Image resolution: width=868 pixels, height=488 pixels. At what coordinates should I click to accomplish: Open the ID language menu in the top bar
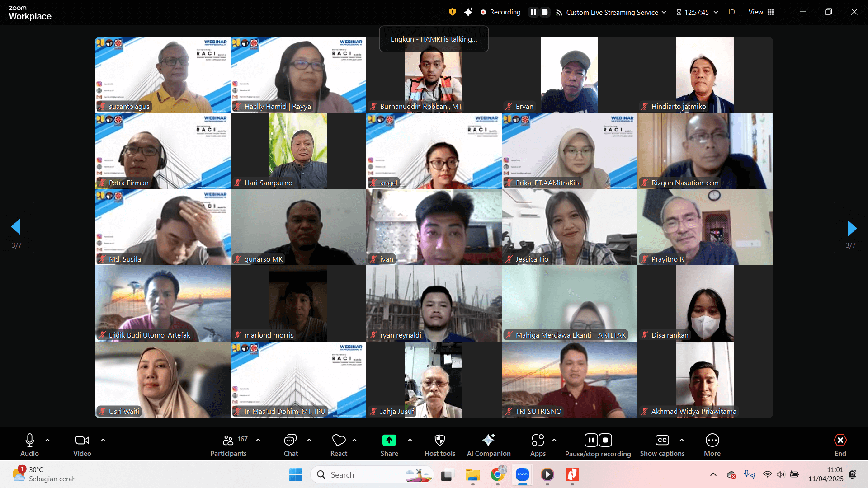(731, 12)
